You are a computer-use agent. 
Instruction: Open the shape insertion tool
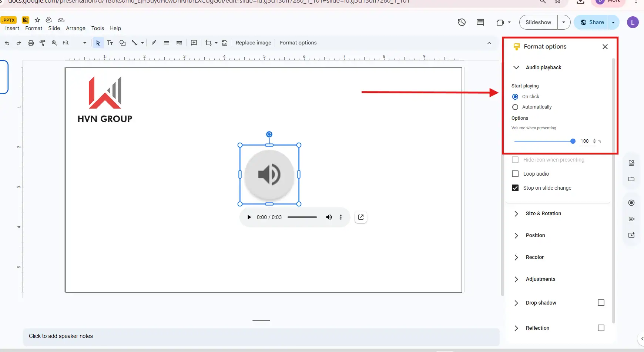coord(122,43)
